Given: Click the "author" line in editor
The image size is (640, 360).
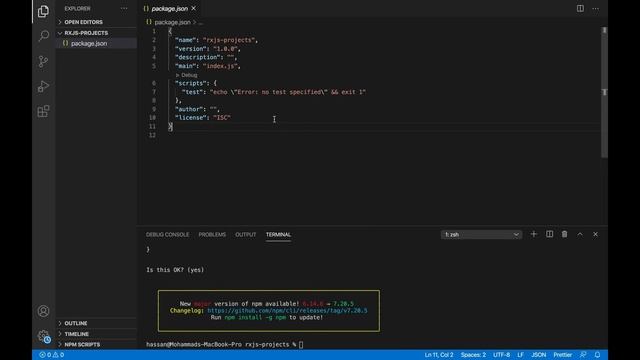Looking at the screenshot, I should tap(198, 109).
